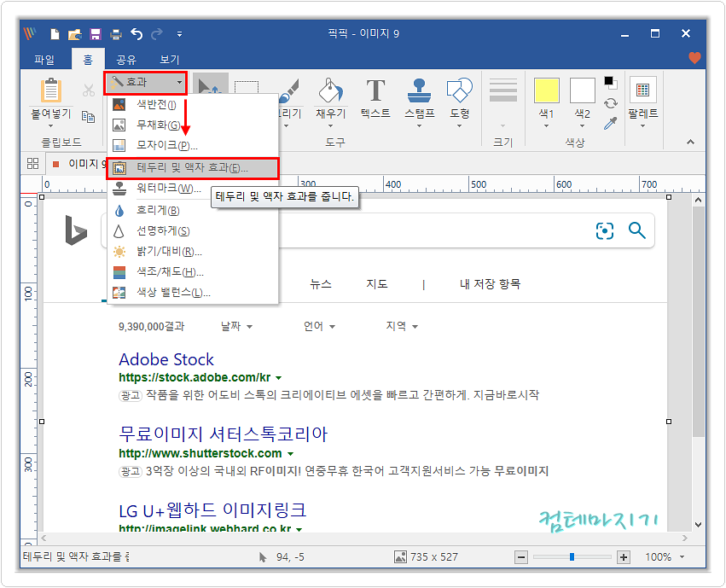Undo the last action
The width and height of the screenshot is (726, 588).
136,34
